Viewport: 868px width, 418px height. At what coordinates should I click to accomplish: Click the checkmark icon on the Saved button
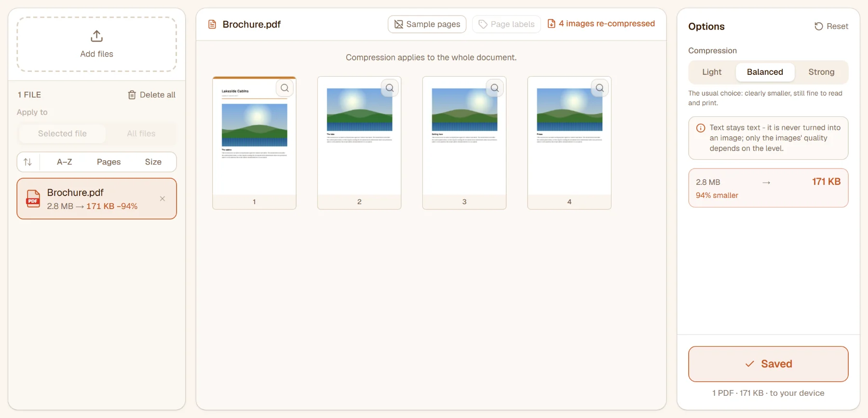point(750,364)
